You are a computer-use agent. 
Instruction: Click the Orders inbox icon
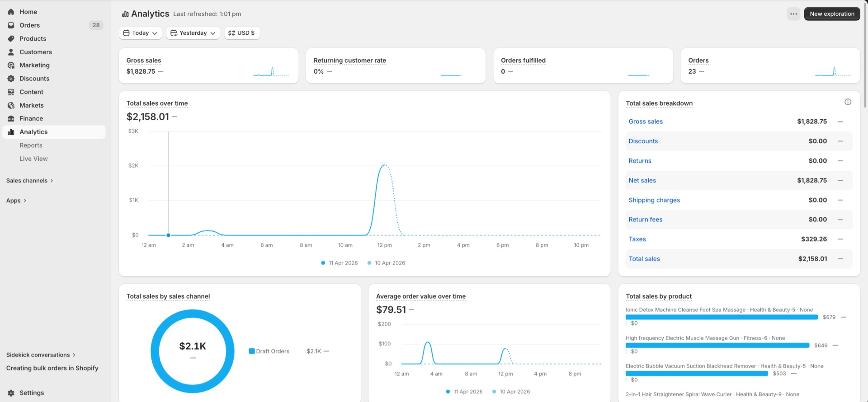(11, 25)
